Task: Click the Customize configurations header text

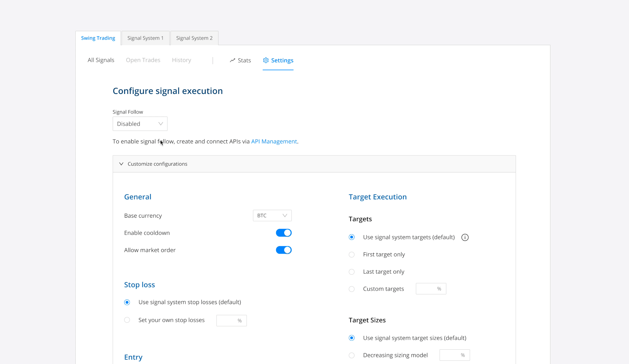Action: click(x=158, y=164)
